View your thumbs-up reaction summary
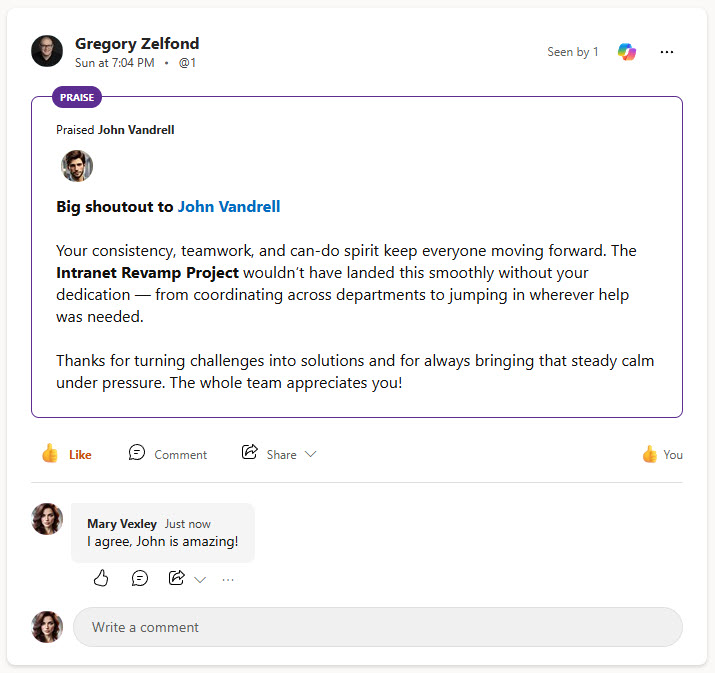 [662, 454]
